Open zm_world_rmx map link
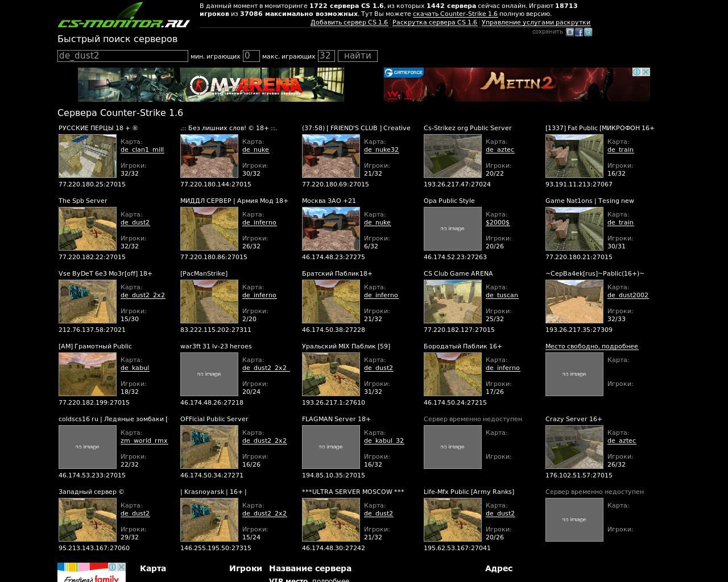This screenshot has height=582, width=728. coord(144,440)
